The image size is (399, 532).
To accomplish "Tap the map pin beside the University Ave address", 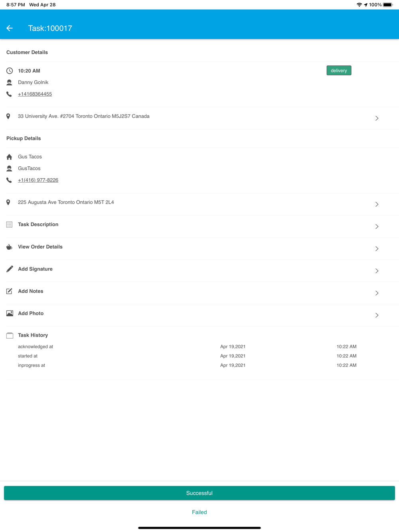I will (x=8, y=116).
